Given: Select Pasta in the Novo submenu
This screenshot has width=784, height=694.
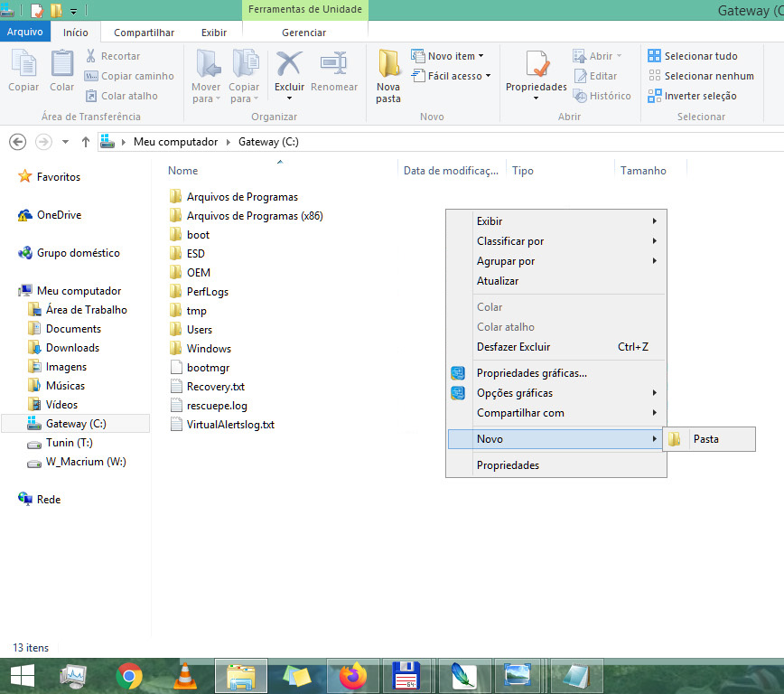Looking at the screenshot, I should coord(705,439).
